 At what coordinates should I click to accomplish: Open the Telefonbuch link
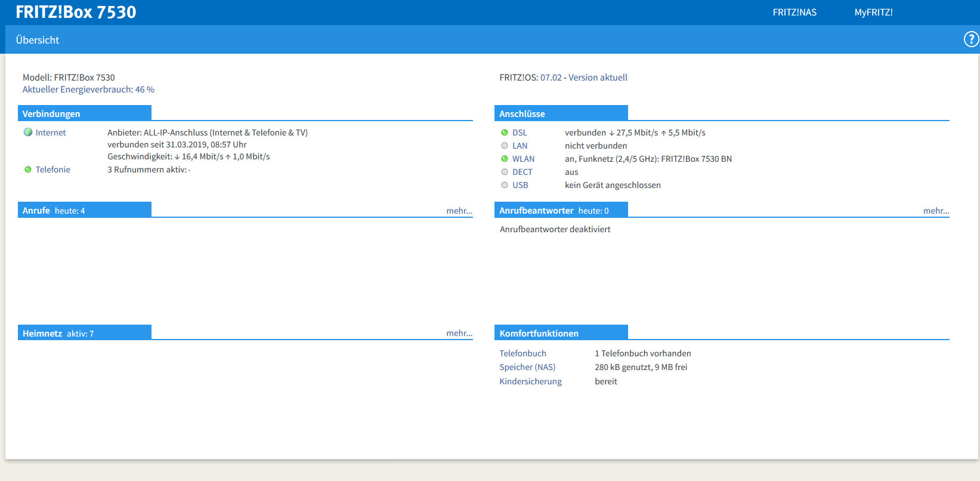click(523, 353)
